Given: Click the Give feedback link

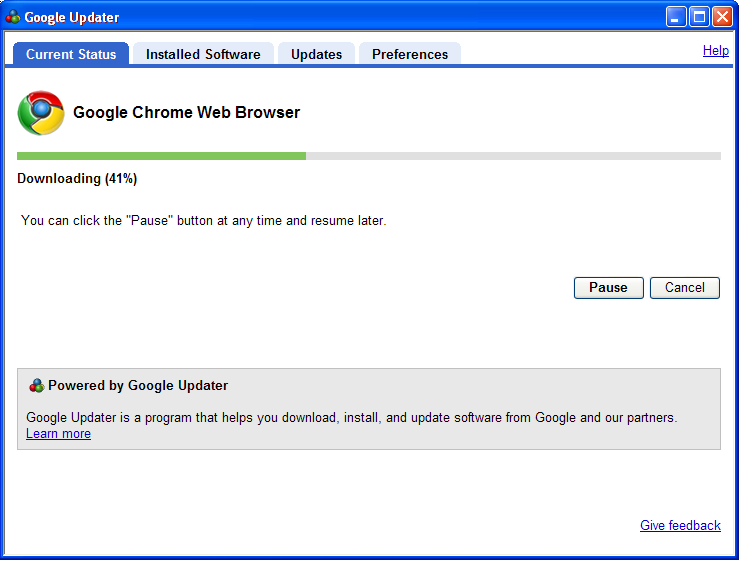Looking at the screenshot, I should click(x=680, y=525).
